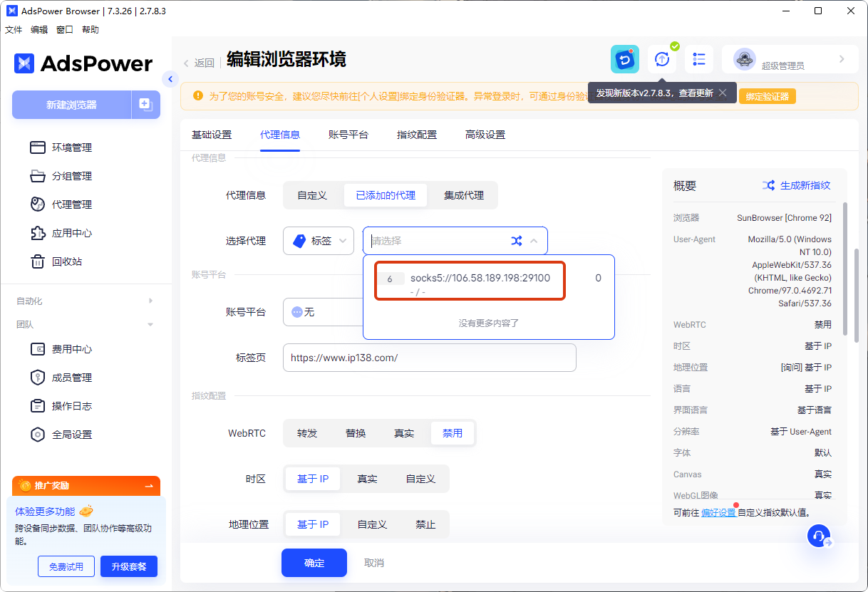
Task: Open 操作日志 clipboard icon
Action: coord(38,406)
